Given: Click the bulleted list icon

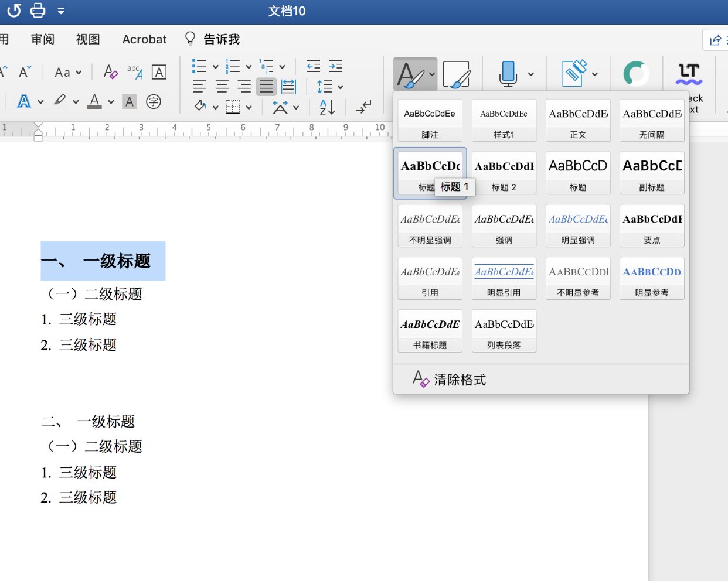Looking at the screenshot, I should [x=199, y=66].
